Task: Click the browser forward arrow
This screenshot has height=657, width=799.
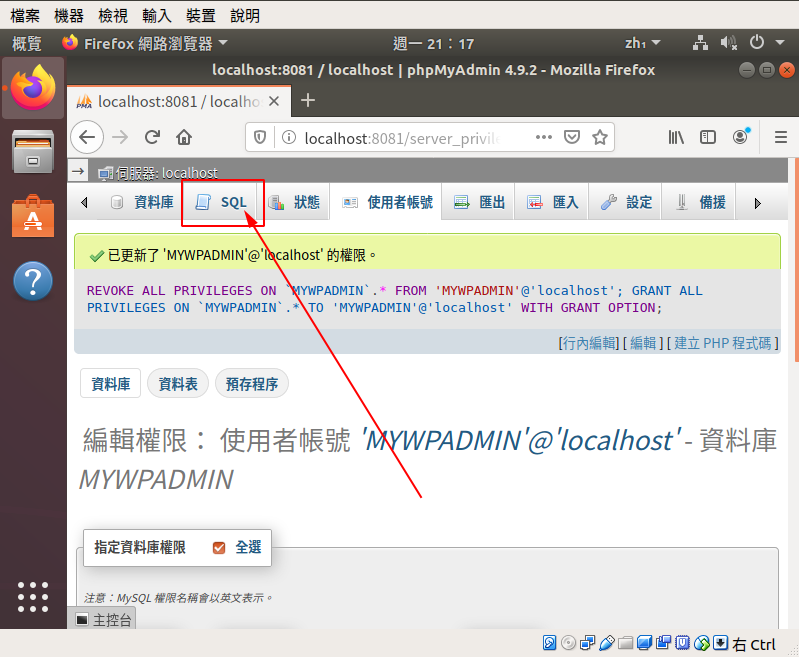Action: pyautogui.click(x=120, y=137)
